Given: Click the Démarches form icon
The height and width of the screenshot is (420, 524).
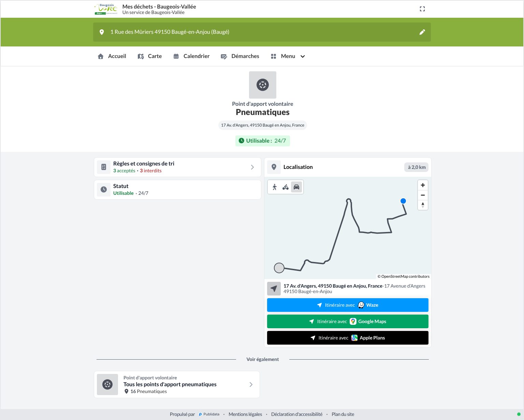Looking at the screenshot, I should (x=224, y=56).
